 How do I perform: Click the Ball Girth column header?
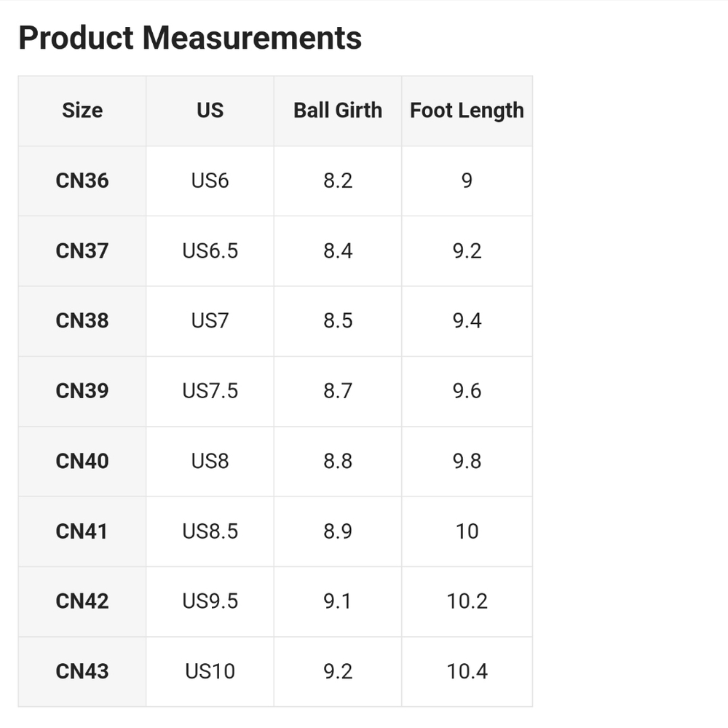click(x=338, y=111)
